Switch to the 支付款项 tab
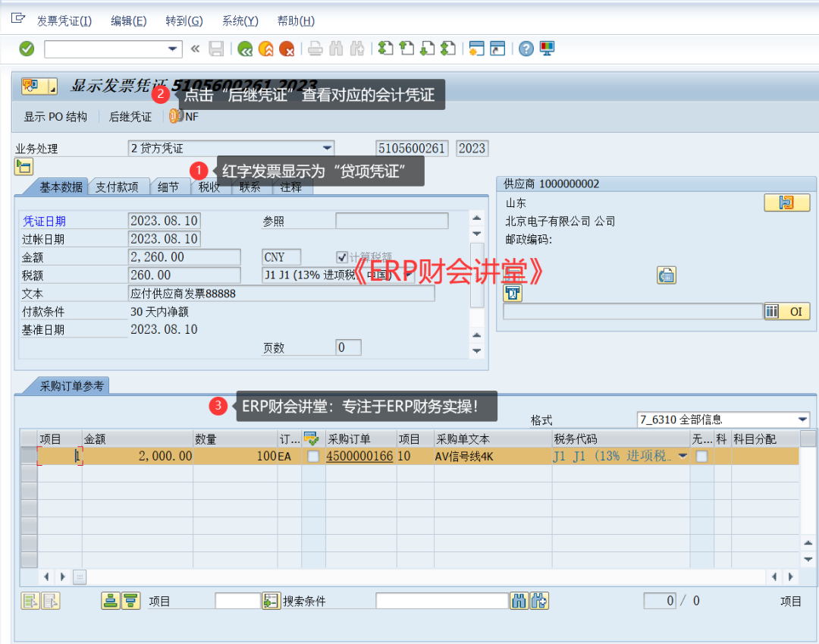 point(117,187)
